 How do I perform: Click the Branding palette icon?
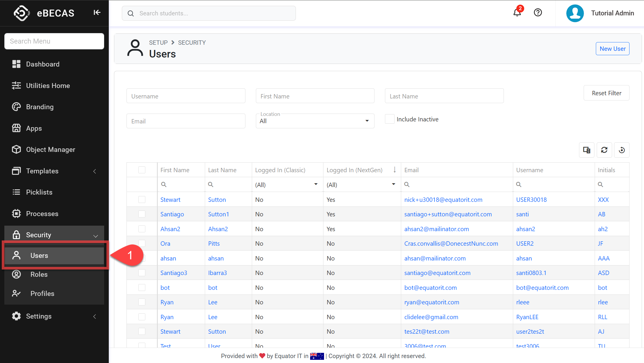coord(16,107)
